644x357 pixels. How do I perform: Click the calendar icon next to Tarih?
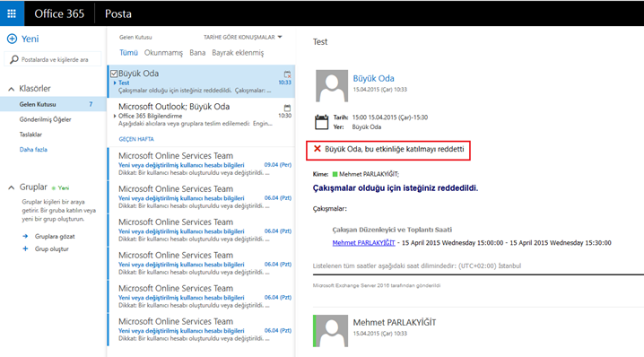click(322, 122)
